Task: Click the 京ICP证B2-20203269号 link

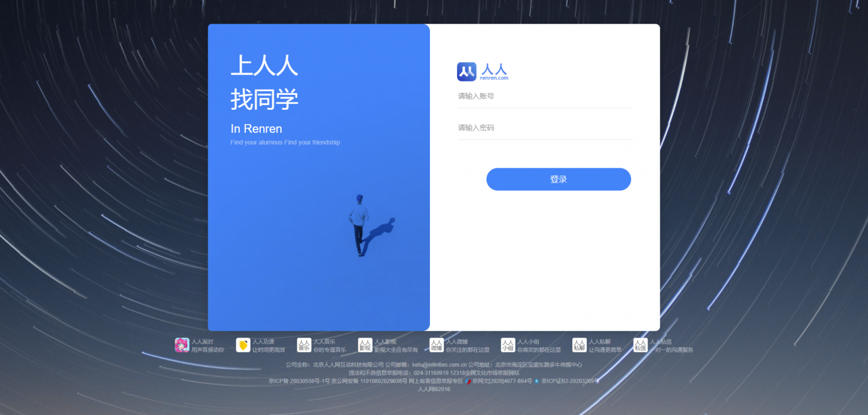Action: tap(570, 381)
